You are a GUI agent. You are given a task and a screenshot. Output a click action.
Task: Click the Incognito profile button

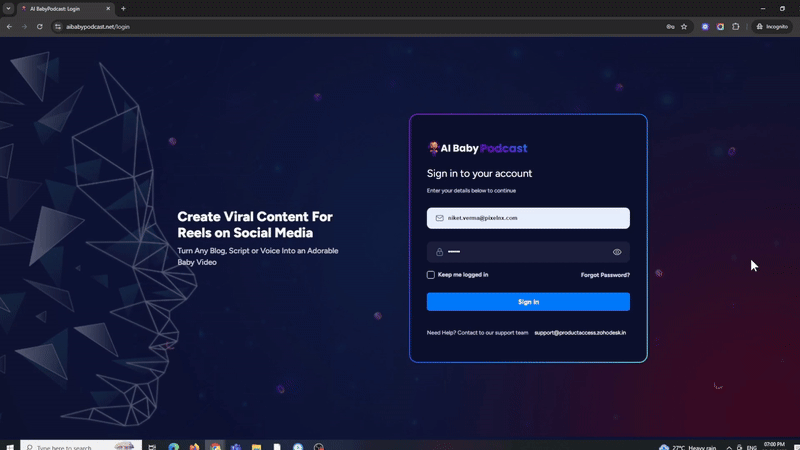[772, 27]
